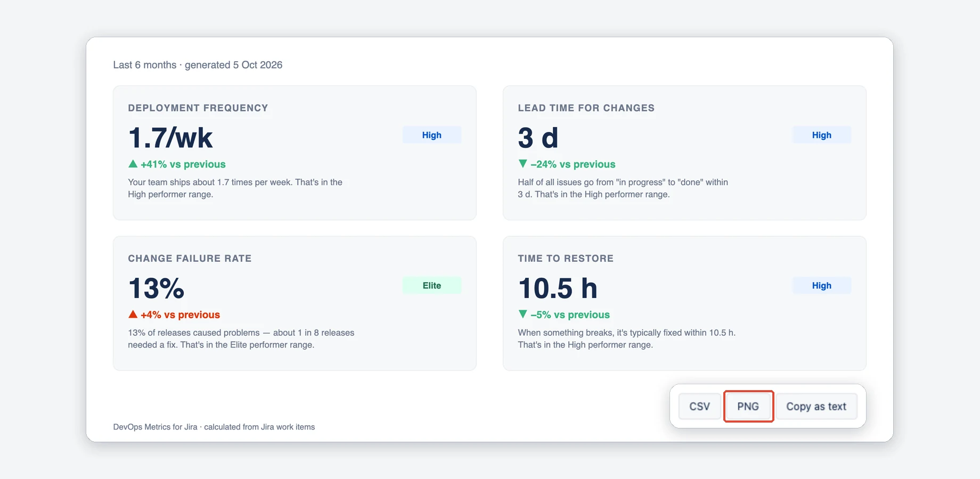The image size is (980, 479).
Task: Click the High badge in Time to Restore
Action: coord(822,286)
